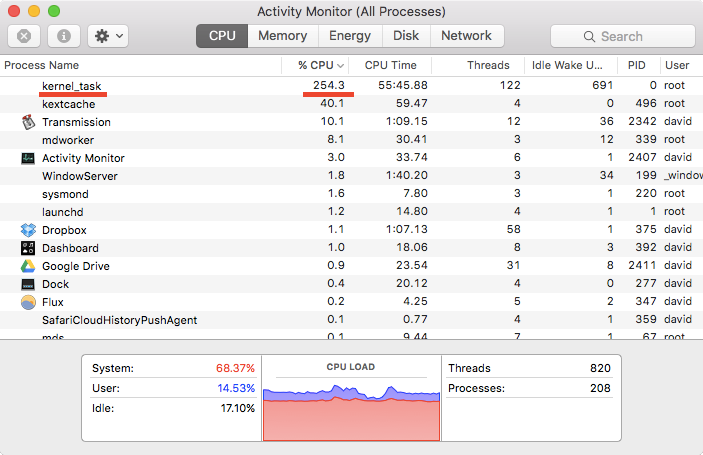Click Dropbox threads value 58
Viewport: 703px width, 455px height.
click(513, 229)
